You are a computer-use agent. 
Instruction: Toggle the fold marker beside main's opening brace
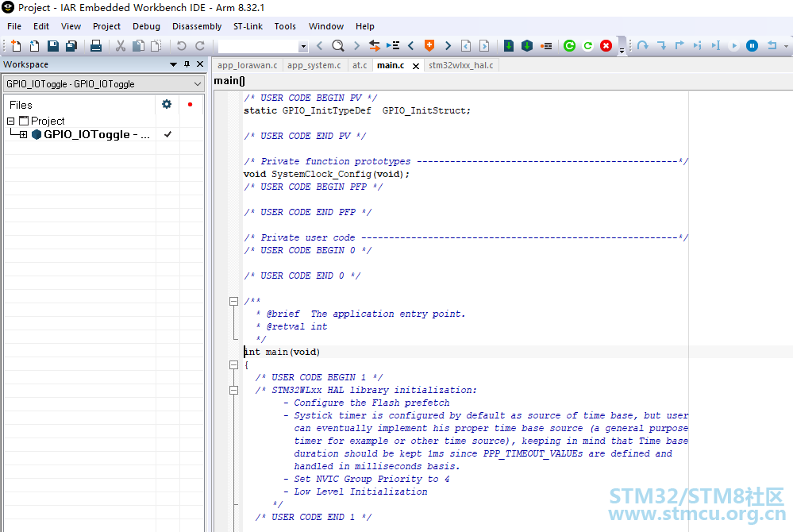233,364
